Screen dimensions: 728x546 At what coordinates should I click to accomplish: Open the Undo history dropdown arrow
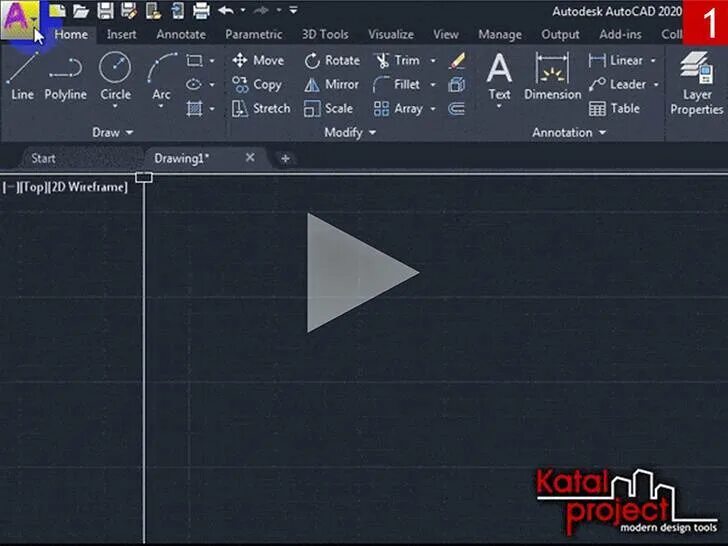tap(243, 10)
